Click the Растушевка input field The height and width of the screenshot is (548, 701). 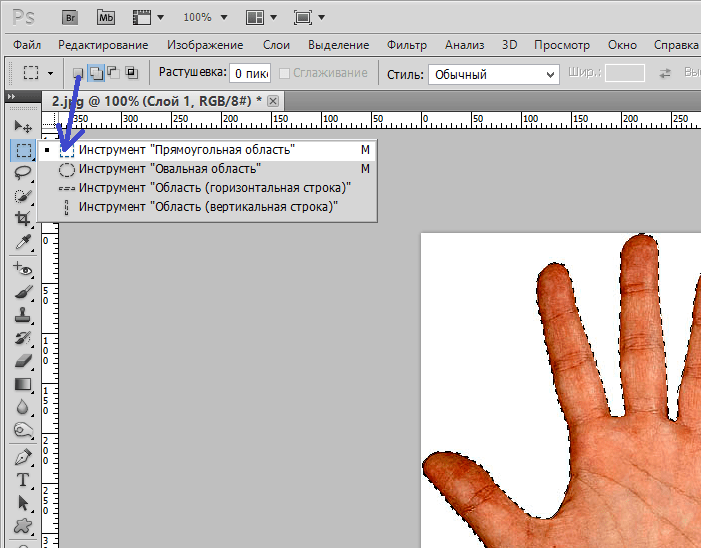pos(250,73)
